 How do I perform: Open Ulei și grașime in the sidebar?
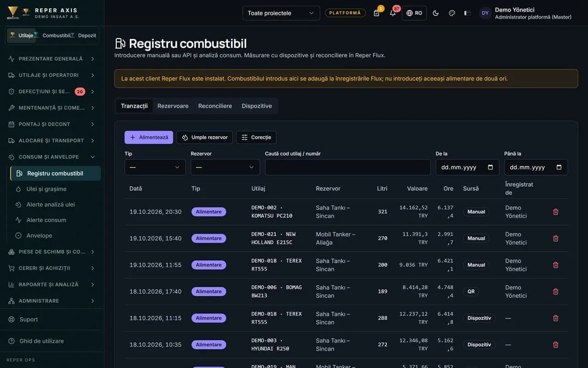[56, 189]
